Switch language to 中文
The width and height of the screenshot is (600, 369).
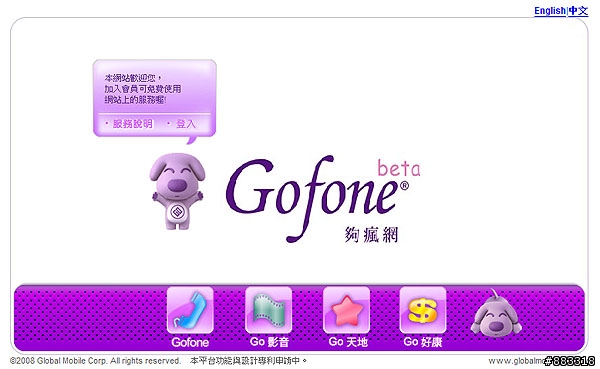coord(578,11)
